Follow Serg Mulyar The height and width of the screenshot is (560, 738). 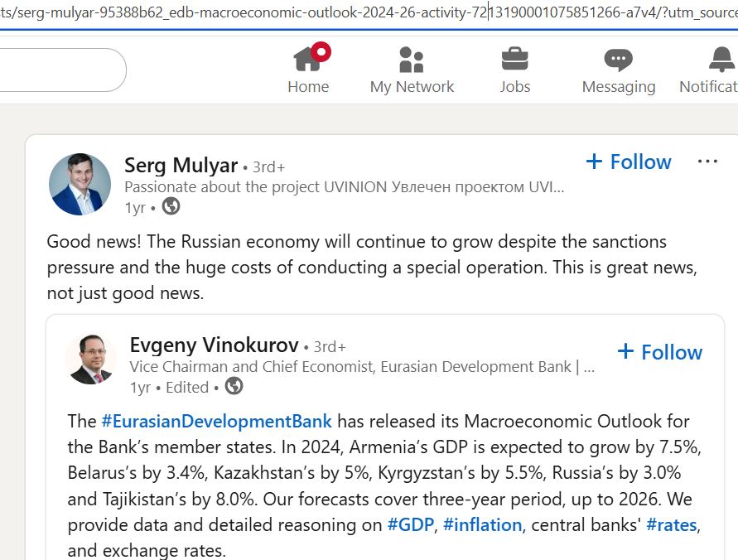pyautogui.click(x=629, y=162)
